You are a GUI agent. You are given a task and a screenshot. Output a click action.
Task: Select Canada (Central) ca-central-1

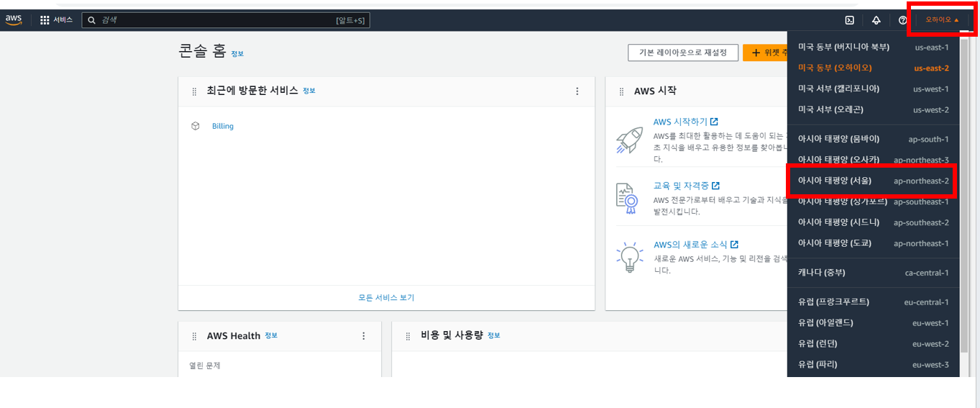tap(874, 273)
